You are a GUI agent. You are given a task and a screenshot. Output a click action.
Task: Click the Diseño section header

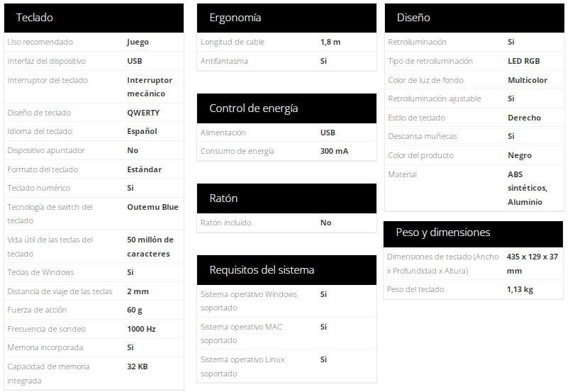coord(474,18)
